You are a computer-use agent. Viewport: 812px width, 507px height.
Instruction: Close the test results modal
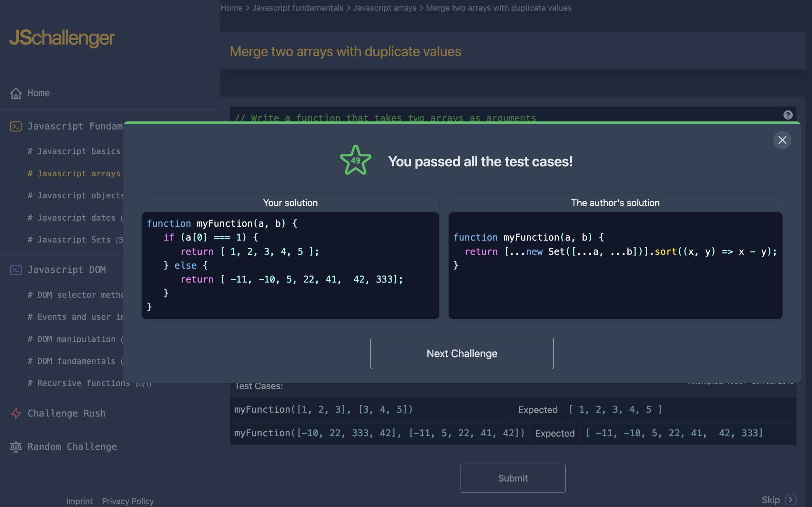pos(782,140)
